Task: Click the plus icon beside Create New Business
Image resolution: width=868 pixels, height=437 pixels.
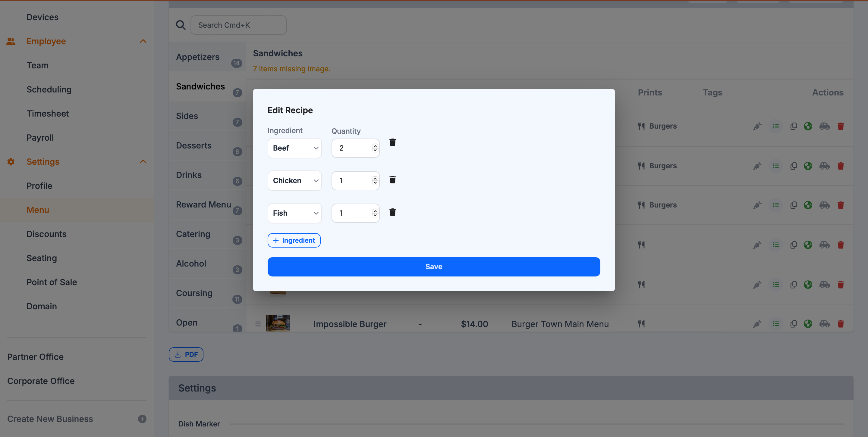Action: click(x=142, y=419)
